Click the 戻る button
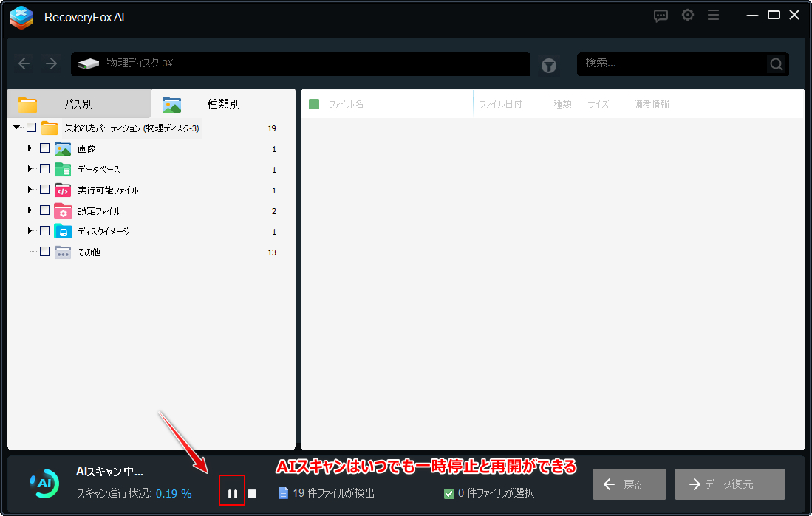This screenshot has width=812, height=516. pyautogui.click(x=630, y=484)
